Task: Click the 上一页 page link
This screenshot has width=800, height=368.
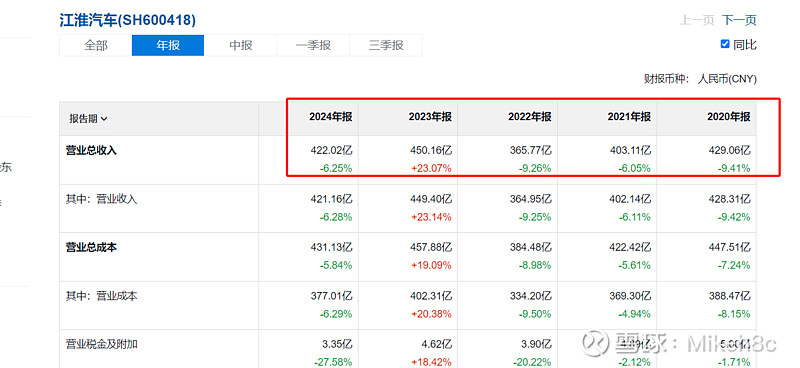Action: click(696, 20)
